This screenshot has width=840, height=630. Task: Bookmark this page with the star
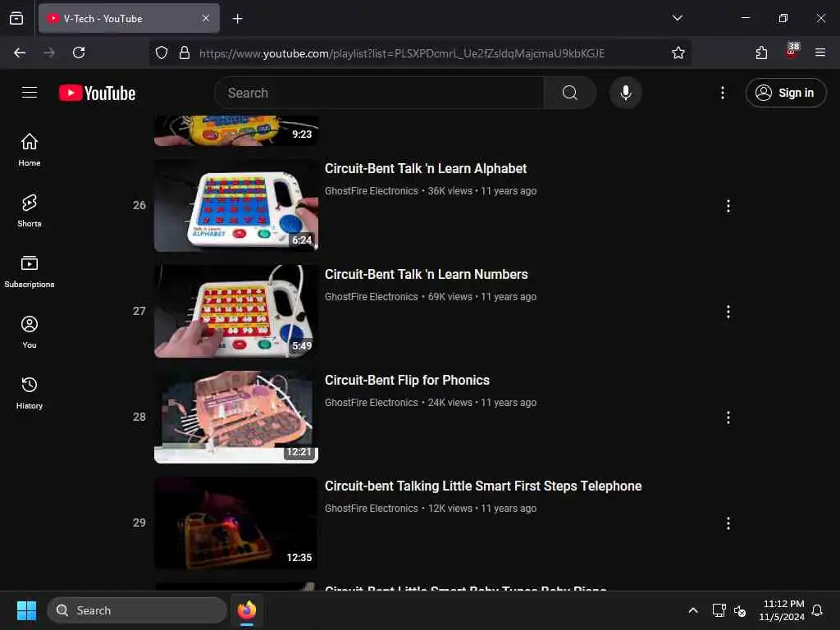pyautogui.click(x=678, y=52)
